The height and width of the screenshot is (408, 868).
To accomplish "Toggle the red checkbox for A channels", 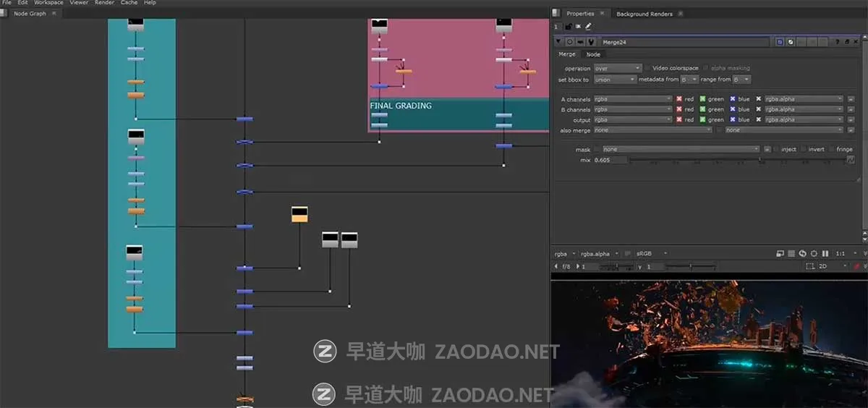I will pos(679,99).
